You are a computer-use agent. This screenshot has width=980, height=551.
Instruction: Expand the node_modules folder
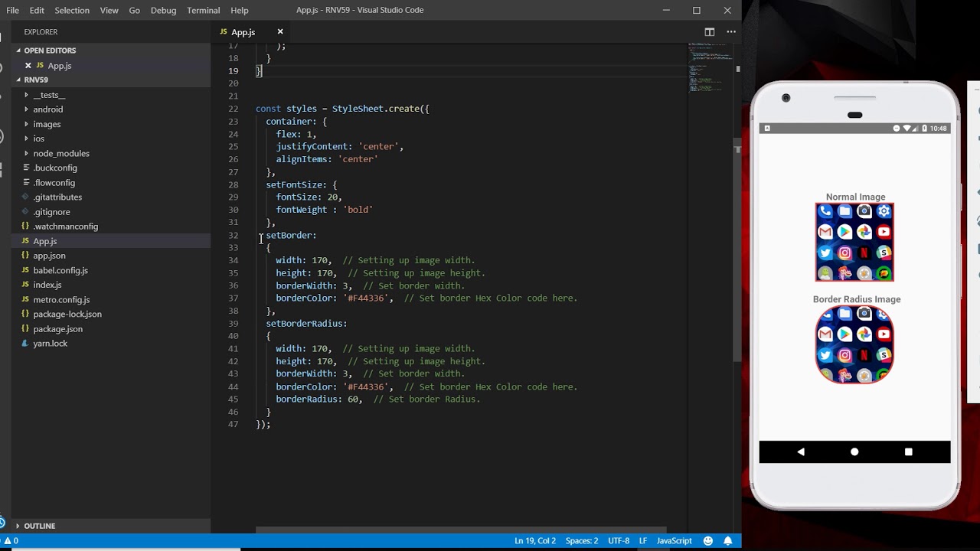pos(61,153)
